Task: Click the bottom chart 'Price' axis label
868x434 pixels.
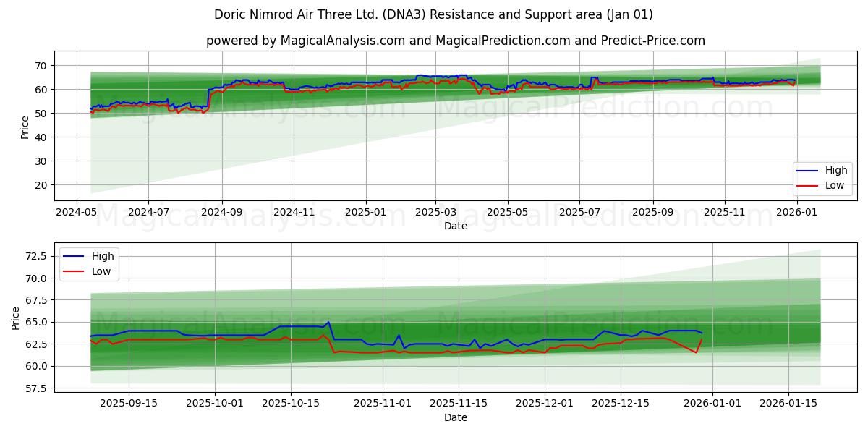Action: coord(16,318)
